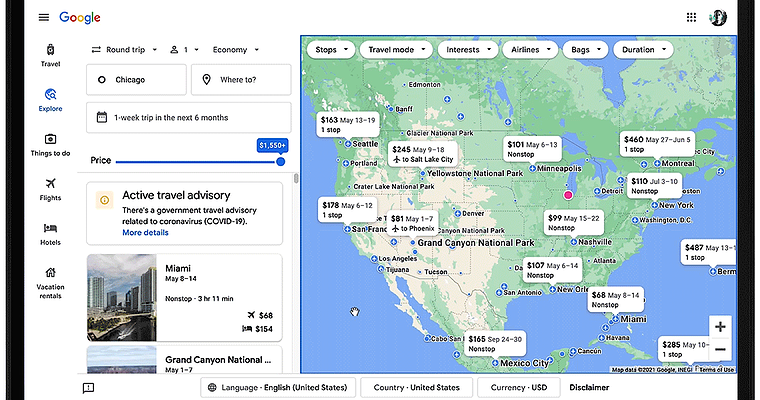Open Explore in the sidebar

point(50,100)
